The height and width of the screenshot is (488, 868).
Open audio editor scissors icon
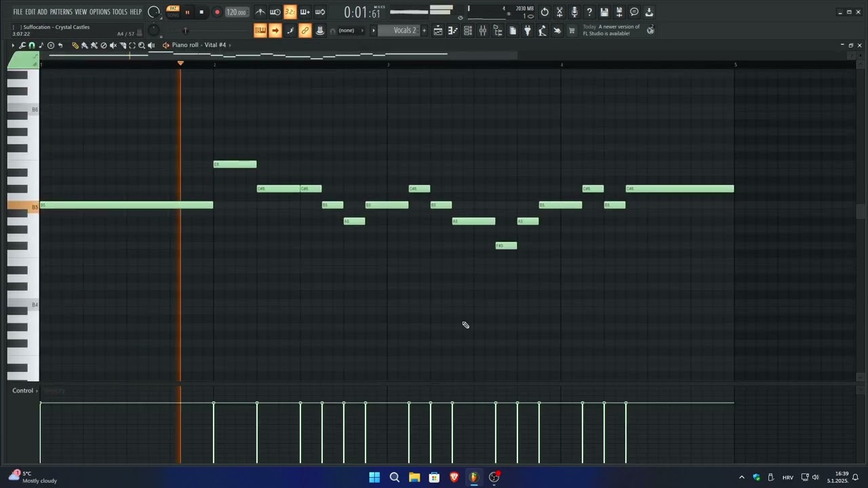coord(559,12)
